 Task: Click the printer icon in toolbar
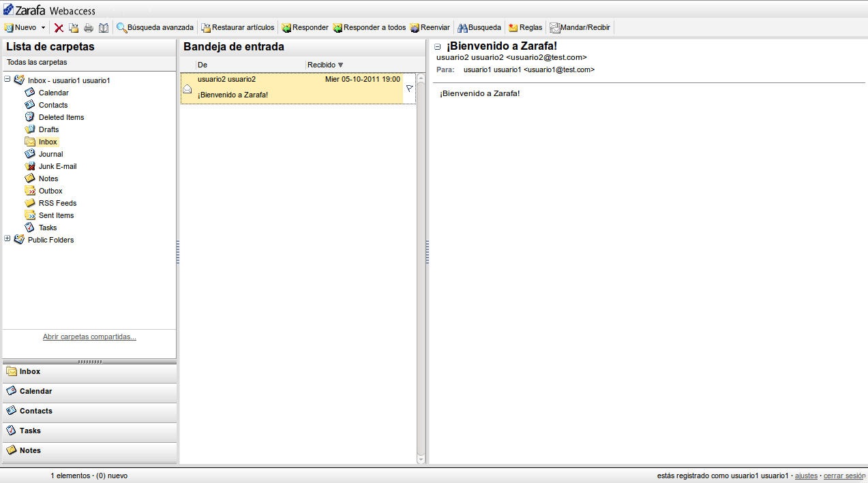tap(89, 28)
